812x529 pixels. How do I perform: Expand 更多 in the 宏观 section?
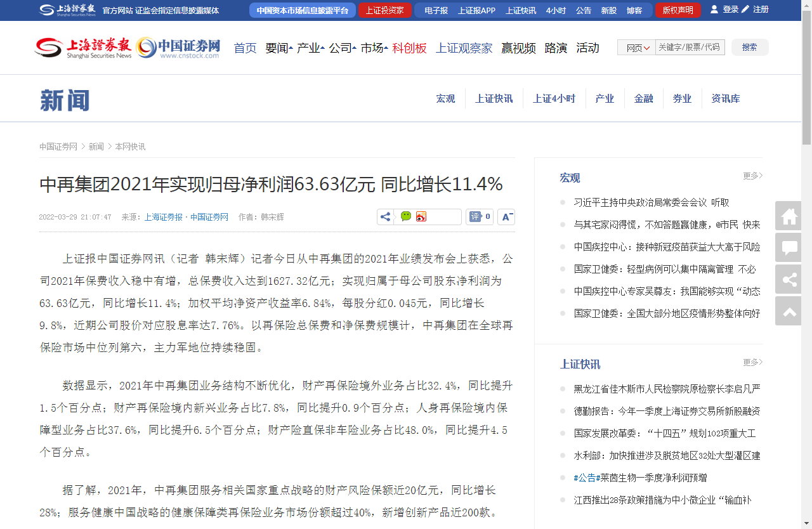point(752,176)
